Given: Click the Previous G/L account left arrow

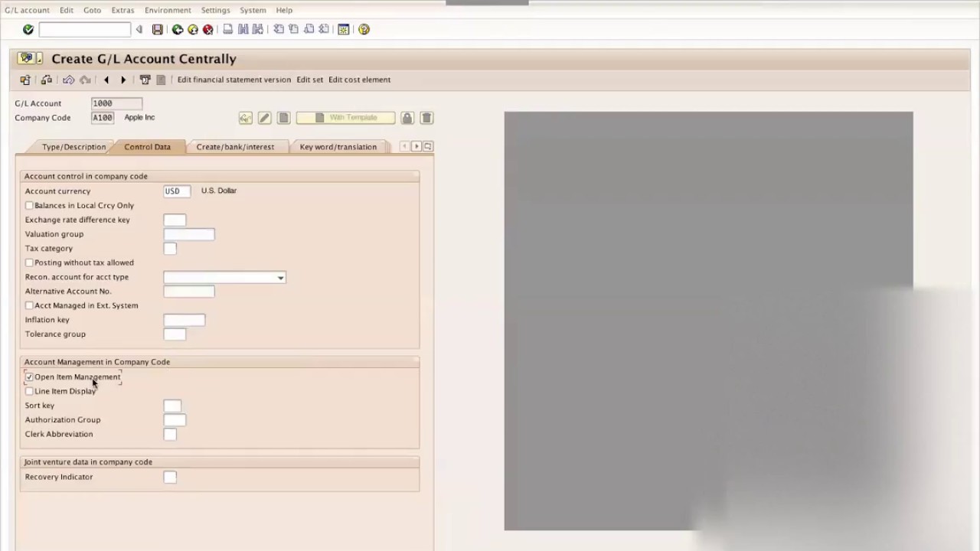Looking at the screenshot, I should coord(106,80).
